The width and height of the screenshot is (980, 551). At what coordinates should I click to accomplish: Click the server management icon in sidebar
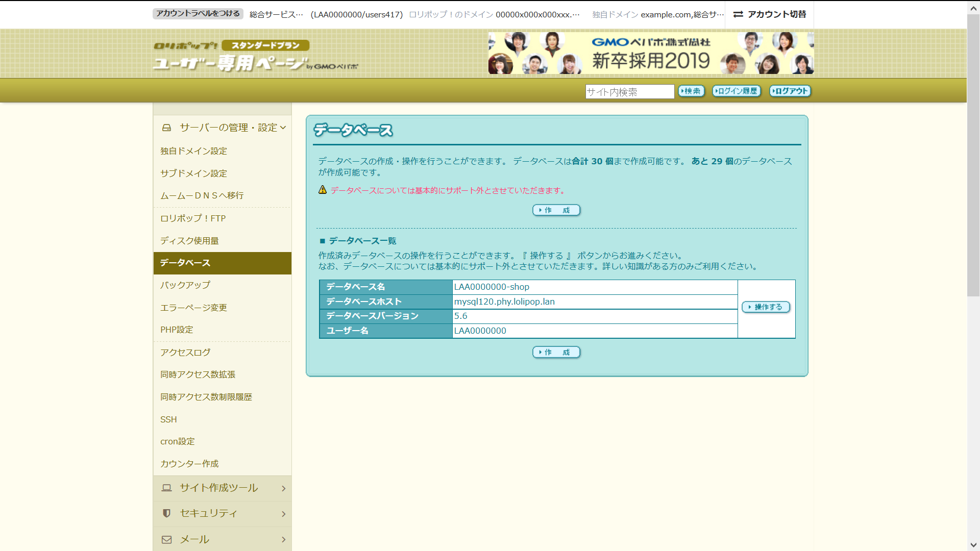[x=166, y=128]
